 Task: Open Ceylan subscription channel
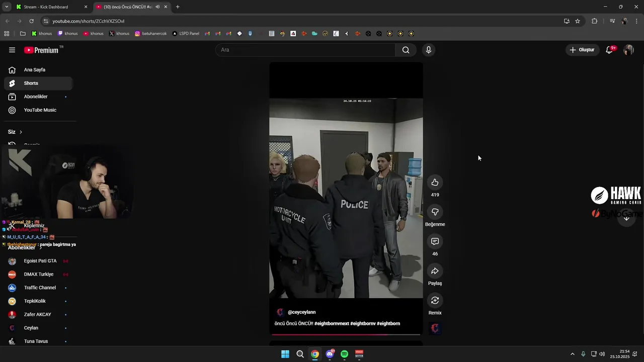pos(38,328)
